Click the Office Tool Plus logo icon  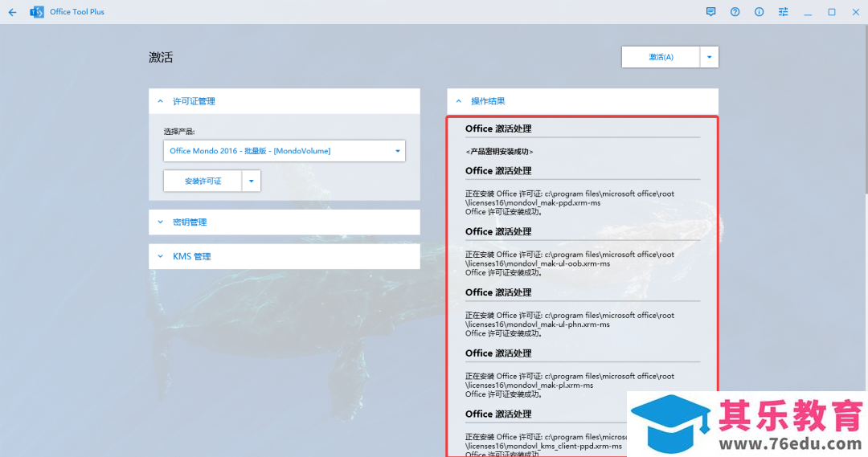point(37,11)
